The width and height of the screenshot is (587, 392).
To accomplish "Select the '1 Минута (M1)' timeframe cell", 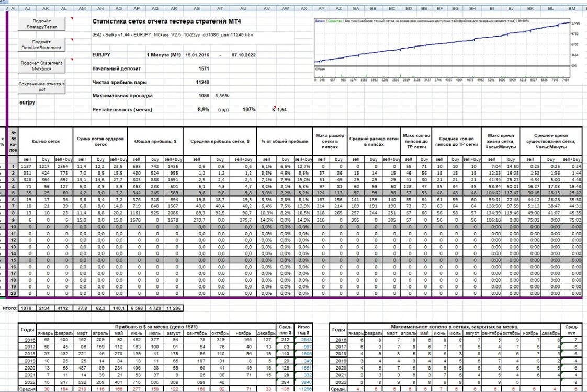I will click(164, 55).
